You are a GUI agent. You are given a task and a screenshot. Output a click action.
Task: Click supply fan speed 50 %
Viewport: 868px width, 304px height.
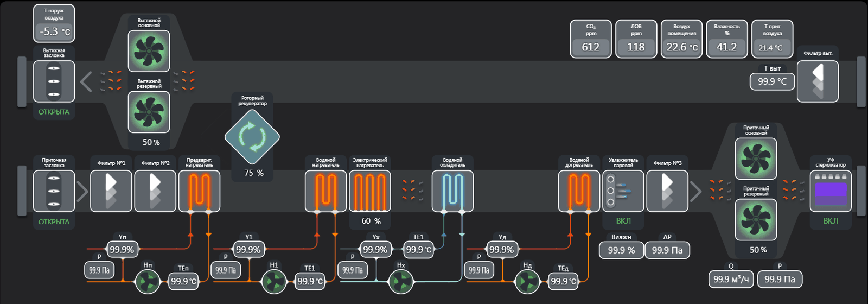(x=758, y=250)
